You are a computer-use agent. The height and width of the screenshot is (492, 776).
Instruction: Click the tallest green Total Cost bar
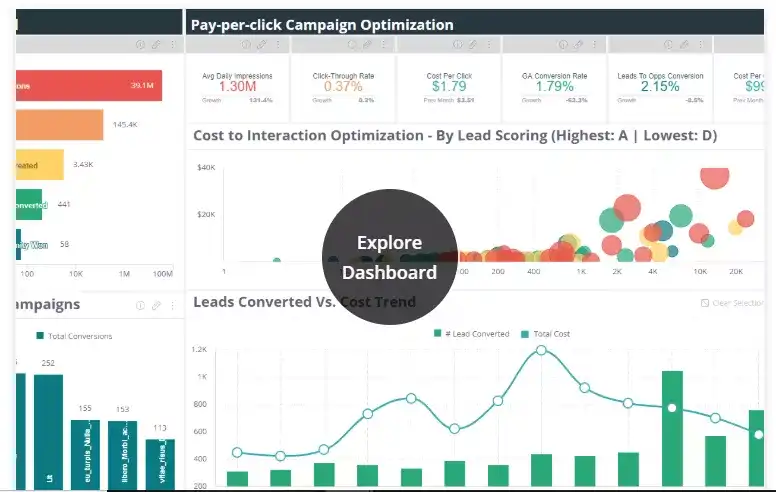(672, 429)
